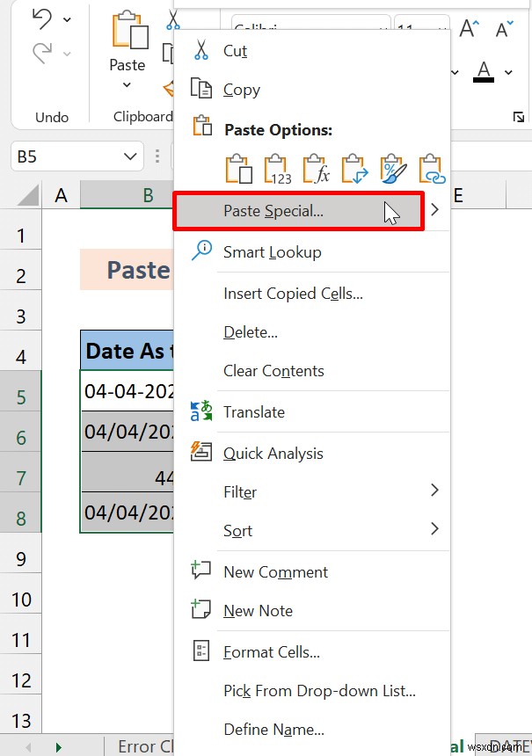Click the ribbon Paste clipboard icon
Image resolution: width=532 pixels, height=756 pixels.
(x=130, y=31)
